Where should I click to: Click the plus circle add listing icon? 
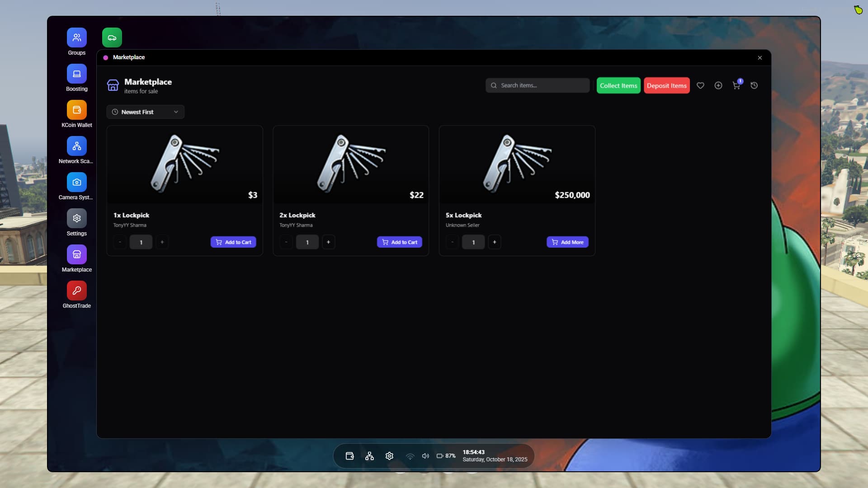(x=718, y=85)
